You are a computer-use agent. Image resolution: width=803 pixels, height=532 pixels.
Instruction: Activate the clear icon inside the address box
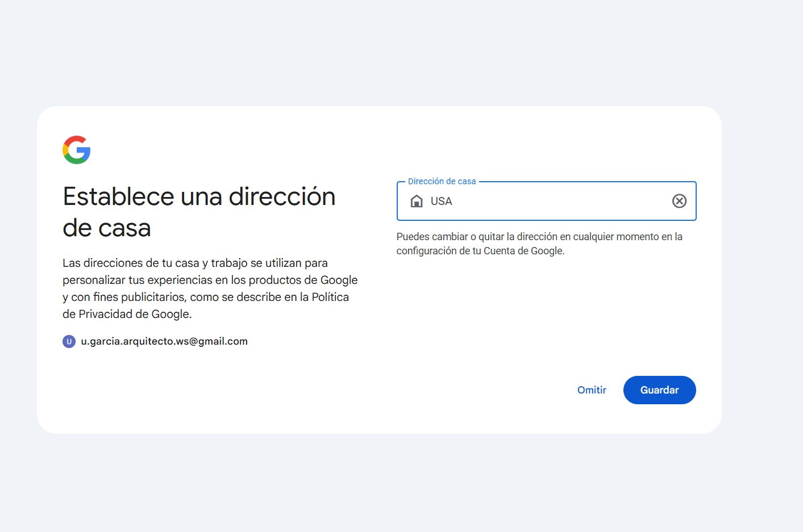click(679, 201)
